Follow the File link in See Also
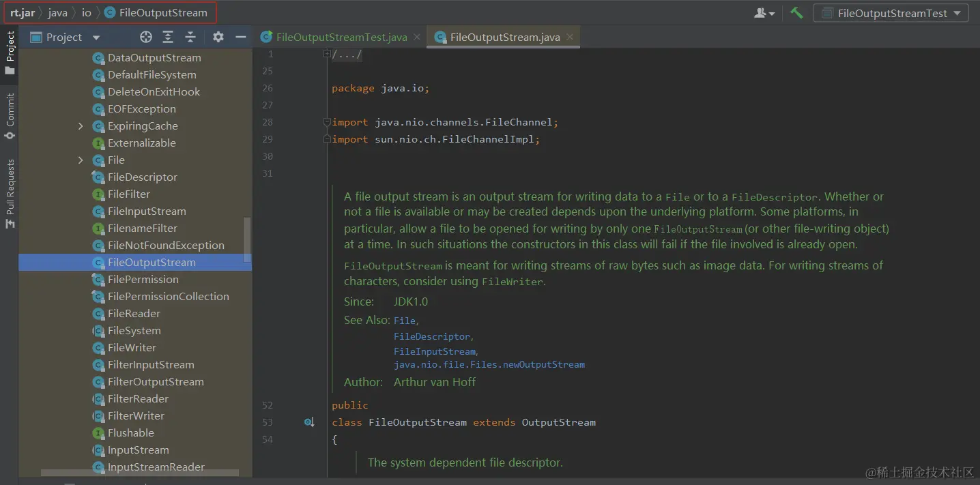Image resolution: width=980 pixels, height=485 pixels. [x=405, y=320]
